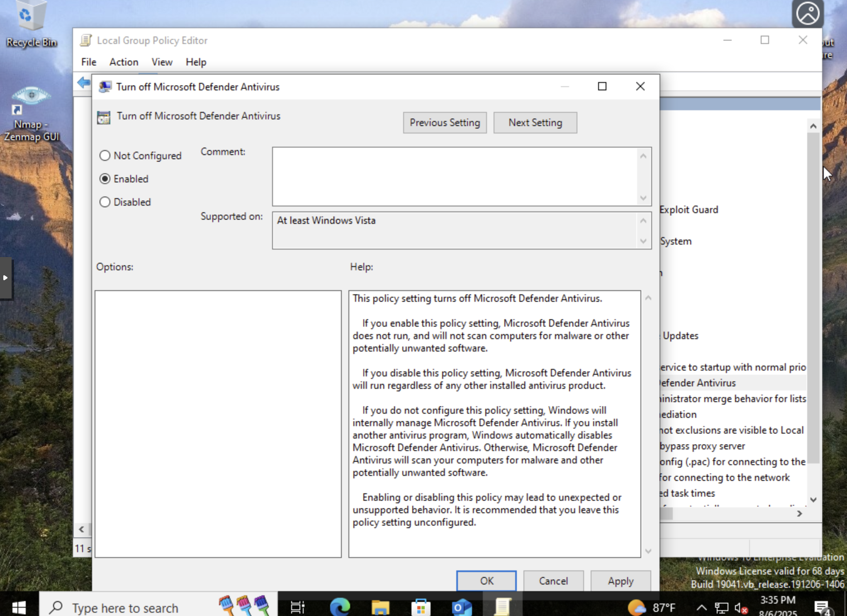Select the 'ed task times' setting row

[688, 493]
